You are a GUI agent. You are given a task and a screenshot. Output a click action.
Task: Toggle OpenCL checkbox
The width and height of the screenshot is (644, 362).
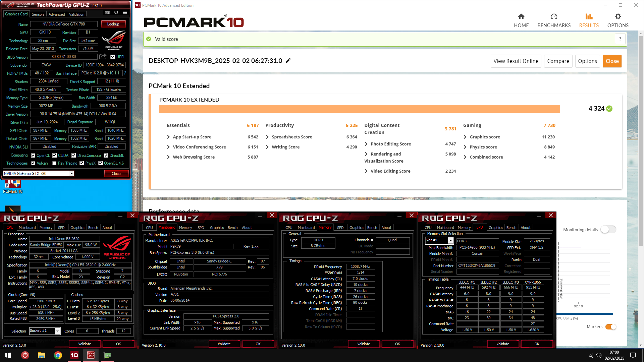(x=33, y=156)
